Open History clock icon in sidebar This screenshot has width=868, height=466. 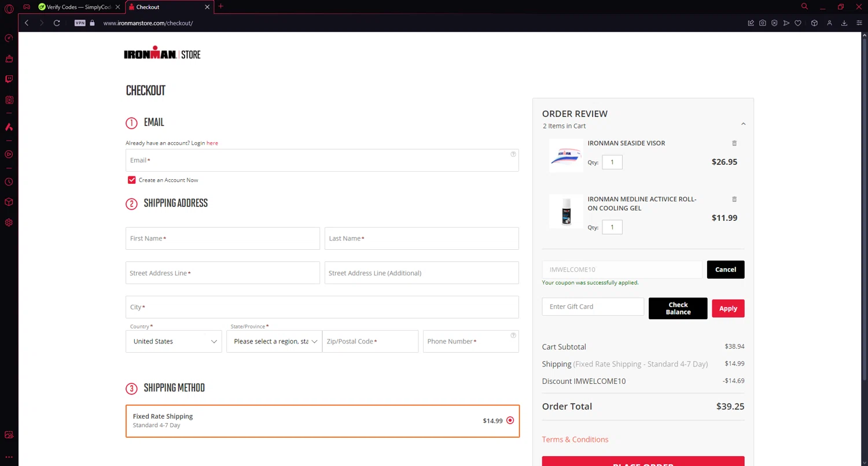pos(9,182)
